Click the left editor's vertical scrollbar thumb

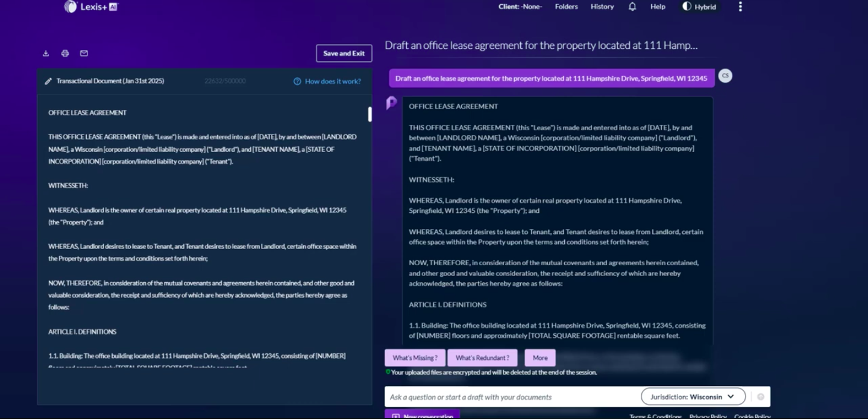point(370,114)
